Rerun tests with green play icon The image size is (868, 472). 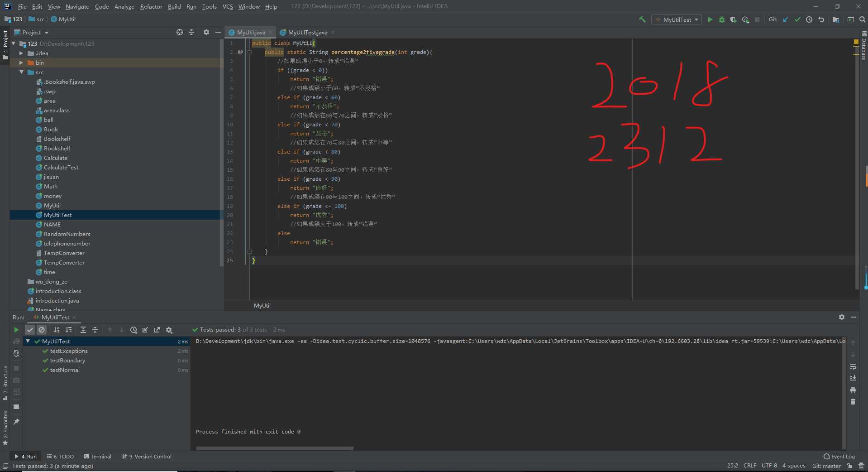pyautogui.click(x=16, y=330)
